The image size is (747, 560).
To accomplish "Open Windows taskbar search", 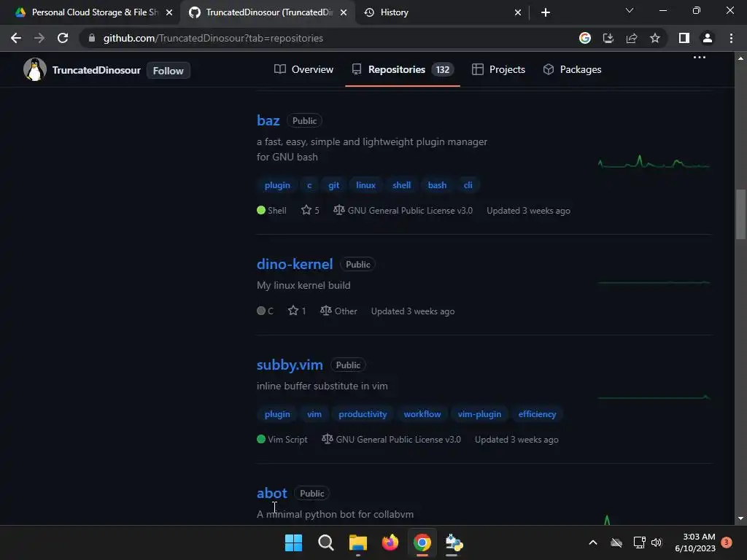I will pyautogui.click(x=326, y=542).
